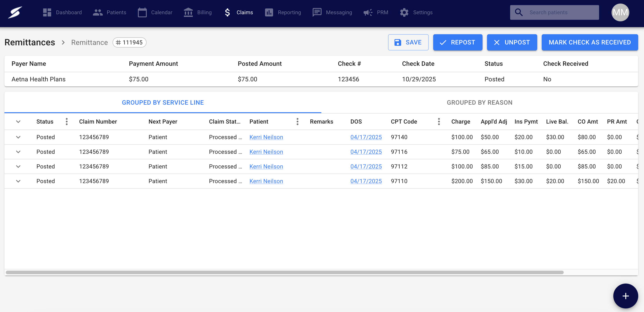Click Mark Check As Received button
The width and height of the screenshot is (644, 312).
pos(590,42)
